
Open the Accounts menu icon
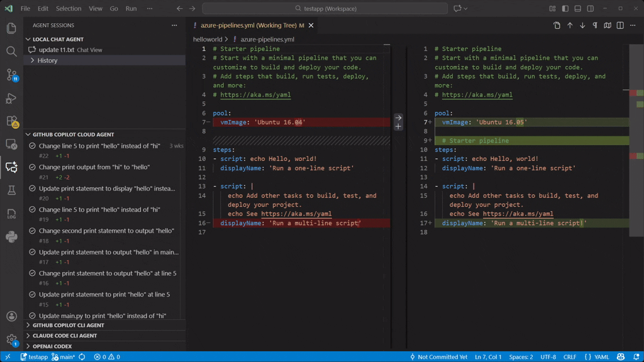(x=11, y=316)
